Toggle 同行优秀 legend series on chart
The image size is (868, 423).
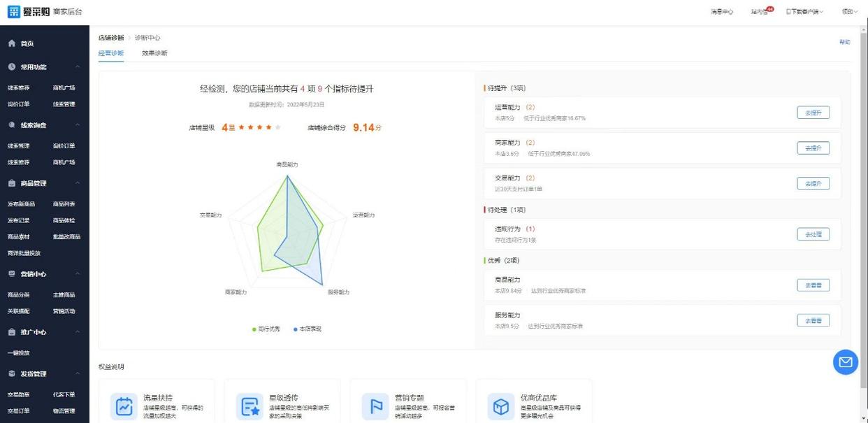(x=266, y=329)
